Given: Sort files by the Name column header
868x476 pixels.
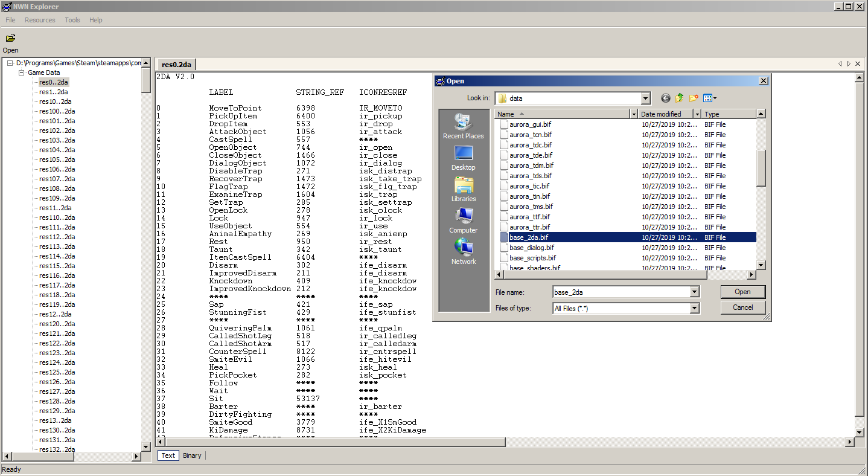Looking at the screenshot, I should [x=562, y=114].
